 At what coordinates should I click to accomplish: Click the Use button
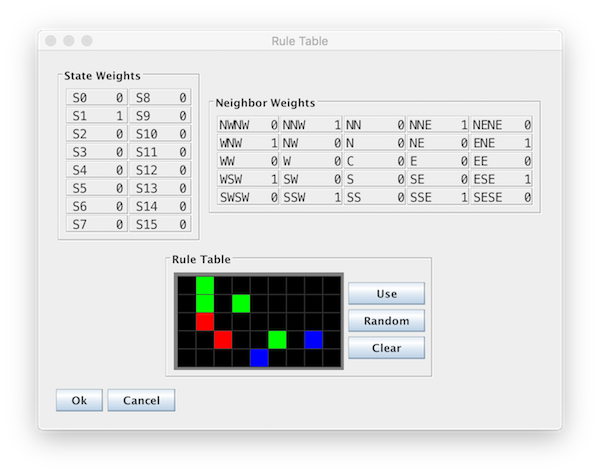(x=386, y=294)
